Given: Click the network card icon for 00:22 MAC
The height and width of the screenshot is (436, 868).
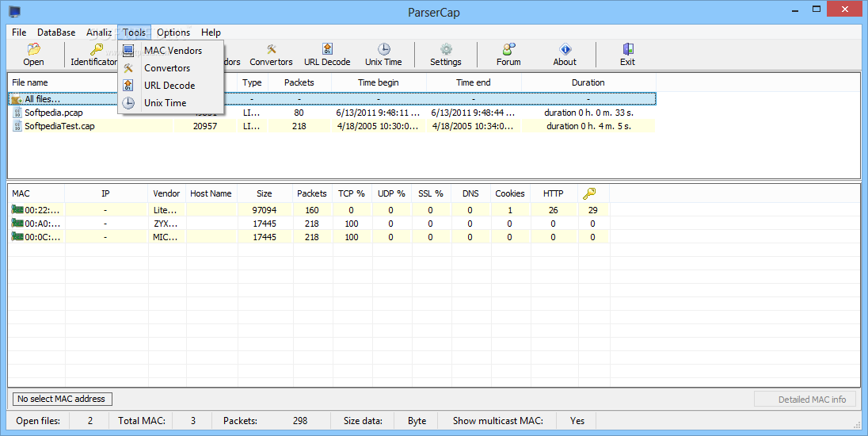Looking at the screenshot, I should [x=17, y=210].
